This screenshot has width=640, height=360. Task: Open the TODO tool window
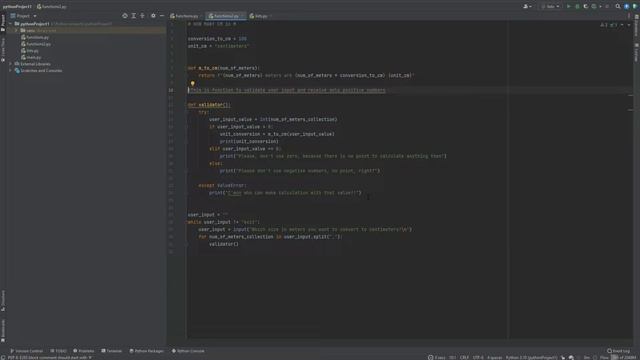coord(58,351)
